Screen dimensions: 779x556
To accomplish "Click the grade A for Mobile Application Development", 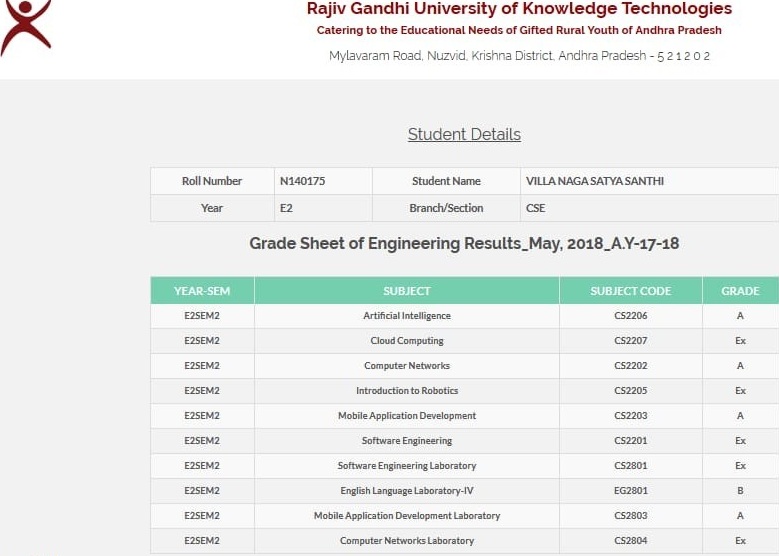I will click(740, 416).
